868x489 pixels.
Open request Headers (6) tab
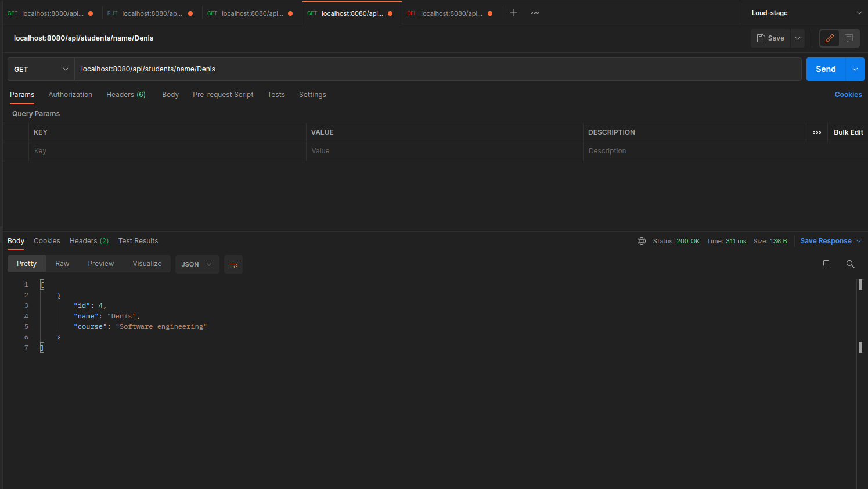[126, 95]
